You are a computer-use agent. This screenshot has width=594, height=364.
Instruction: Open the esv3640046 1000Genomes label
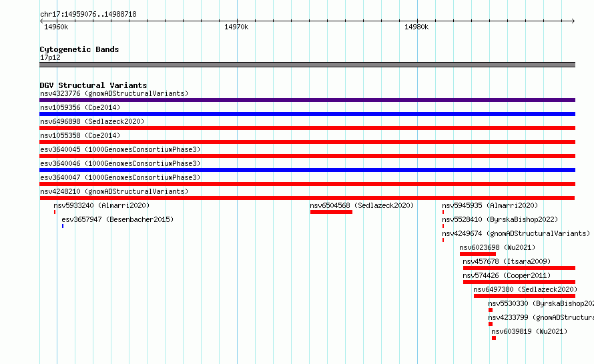(120, 163)
